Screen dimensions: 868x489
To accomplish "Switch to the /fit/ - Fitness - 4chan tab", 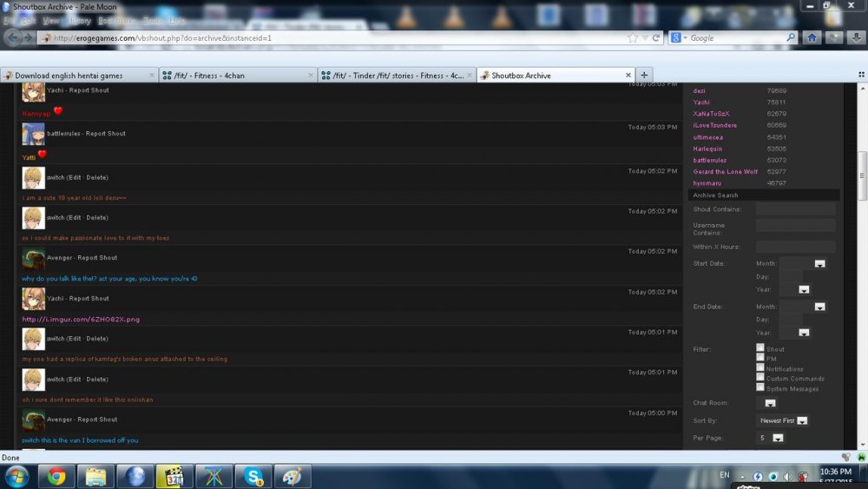I will coord(208,76).
